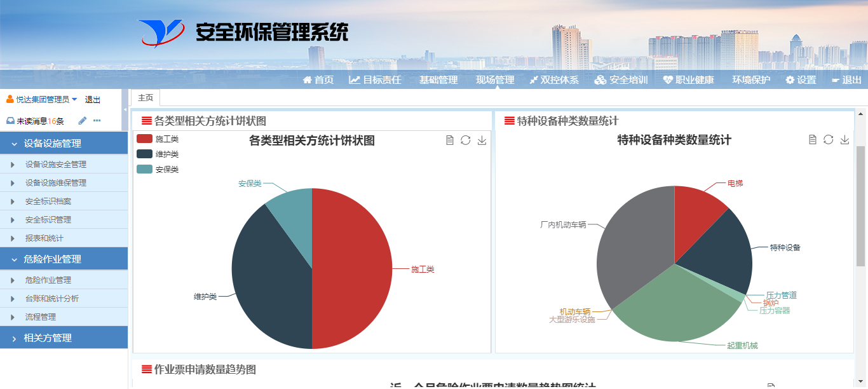Click the pencil edit icon beside unread messages

(82, 121)
